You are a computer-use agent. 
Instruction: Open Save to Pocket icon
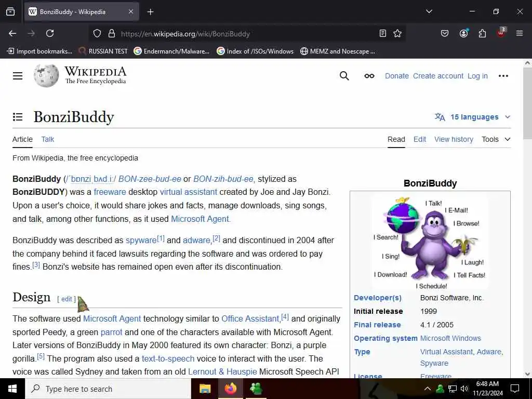445,33
